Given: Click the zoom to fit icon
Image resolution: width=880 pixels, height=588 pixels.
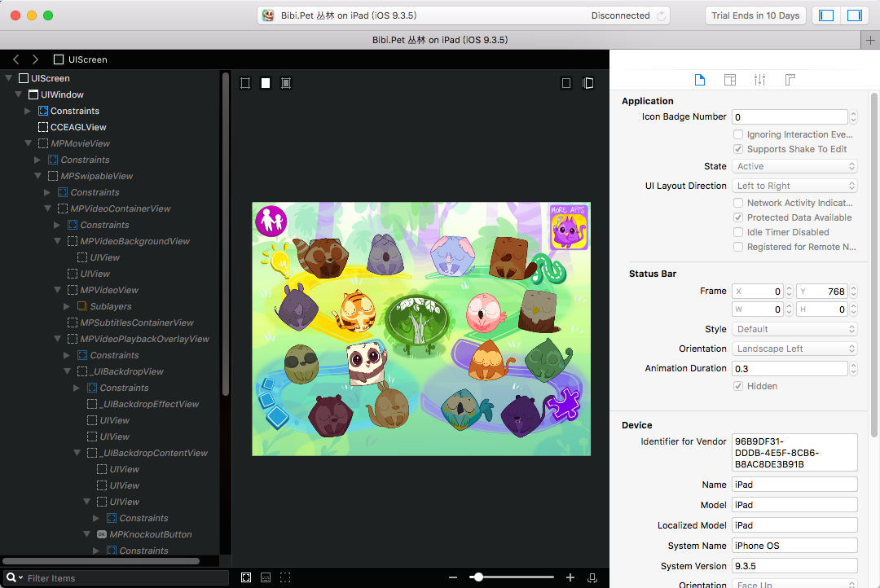Looking at the screenshot, I should point(246,577).
